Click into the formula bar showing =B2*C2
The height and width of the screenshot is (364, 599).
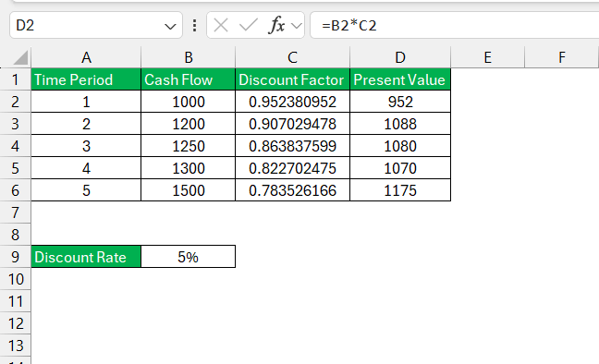455,25
